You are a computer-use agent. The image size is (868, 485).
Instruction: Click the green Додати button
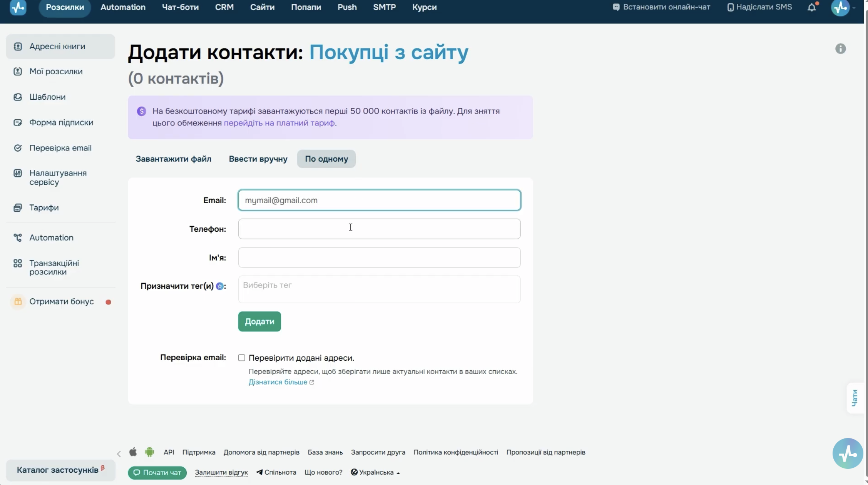(x=260, y=321)
